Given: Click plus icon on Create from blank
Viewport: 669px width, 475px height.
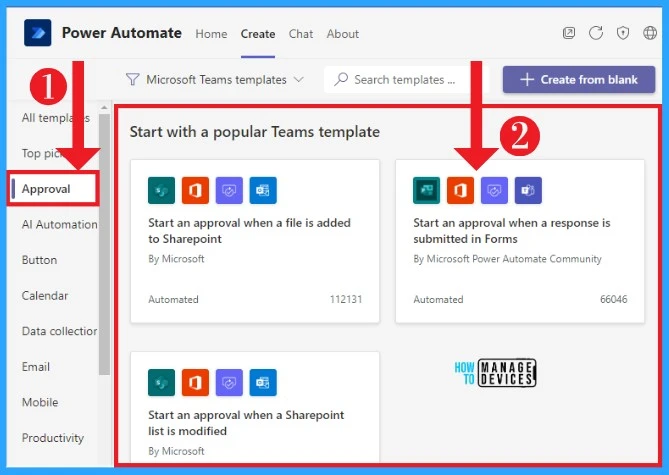Looking at the screenshot, I should point(527,79).
